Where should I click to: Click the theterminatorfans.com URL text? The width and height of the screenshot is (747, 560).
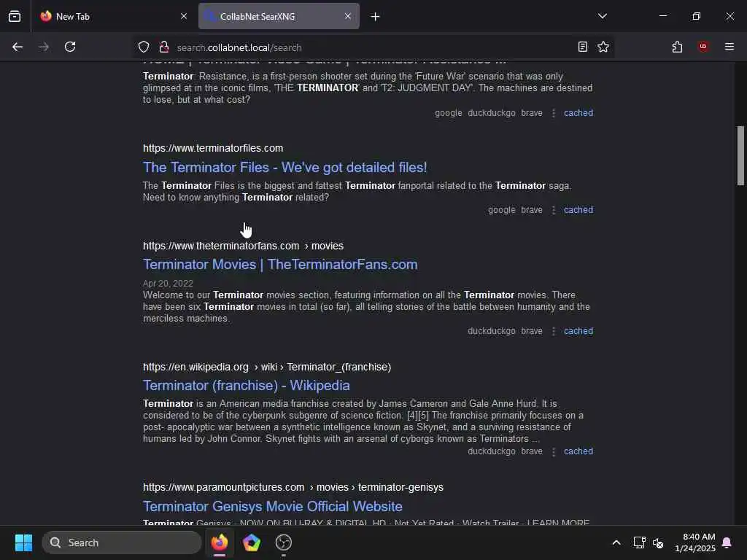tap(221, 246)
